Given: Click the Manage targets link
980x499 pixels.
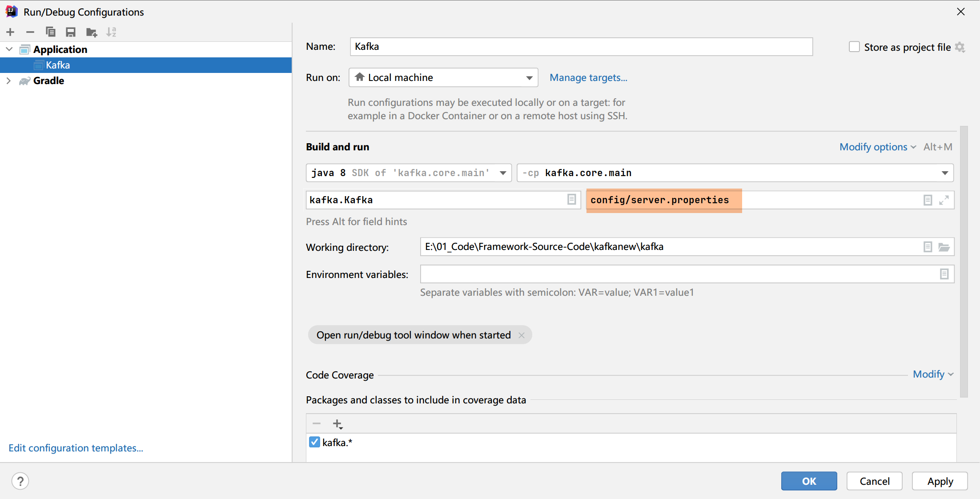Looking at the screenshot, I should pyautogui.click(x=588, y=78).
